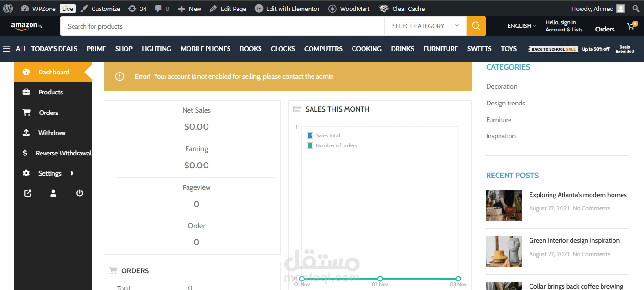
Task: Click the Clear Cache tiger icon
Action: tap(384, 9)
